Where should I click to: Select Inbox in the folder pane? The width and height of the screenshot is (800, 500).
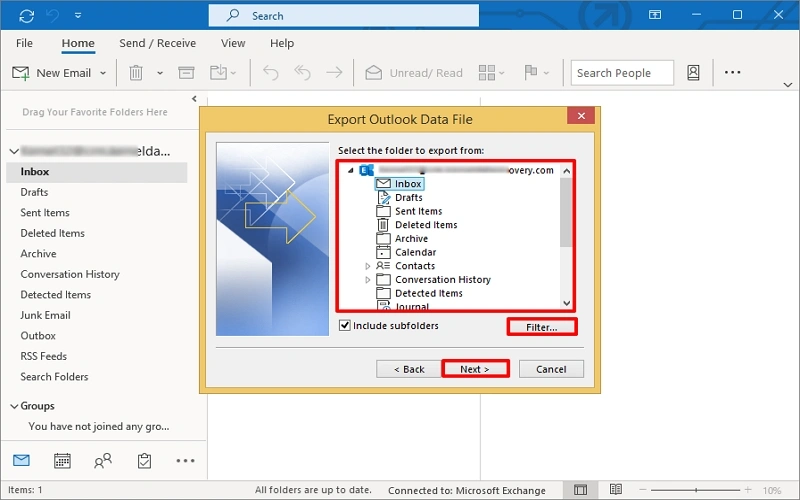tap(96, 172)
